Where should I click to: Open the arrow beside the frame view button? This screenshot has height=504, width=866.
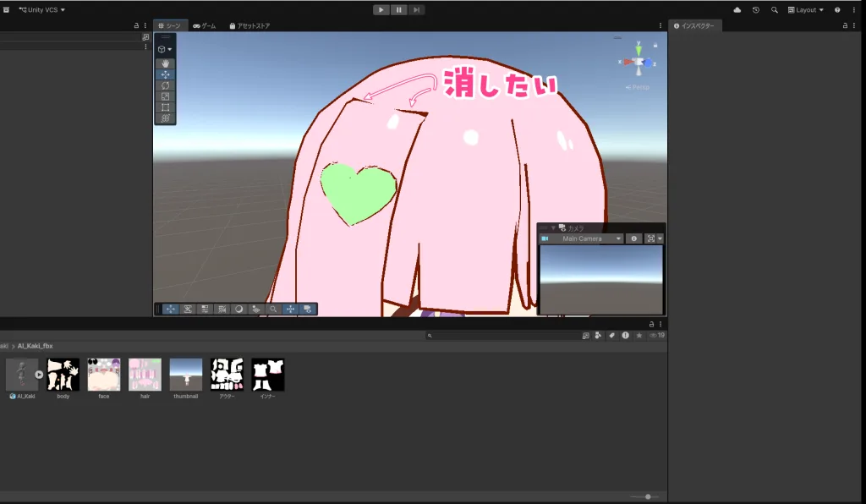(x=660, y=238)
